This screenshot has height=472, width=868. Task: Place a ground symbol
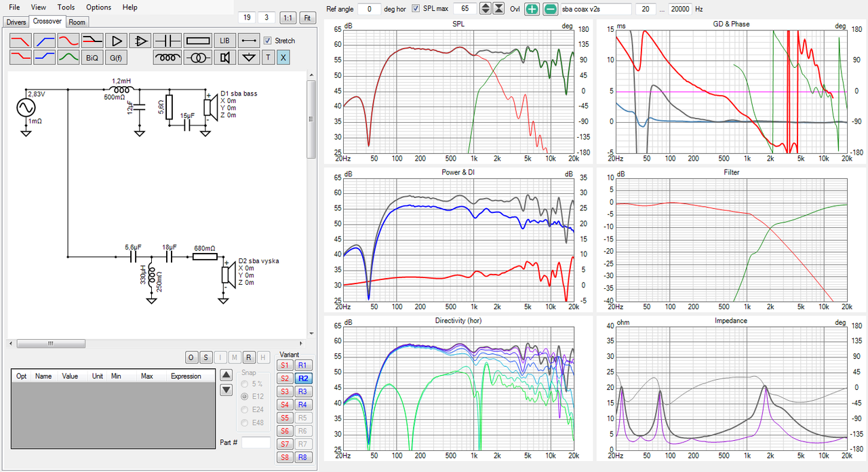coord(250,58)
